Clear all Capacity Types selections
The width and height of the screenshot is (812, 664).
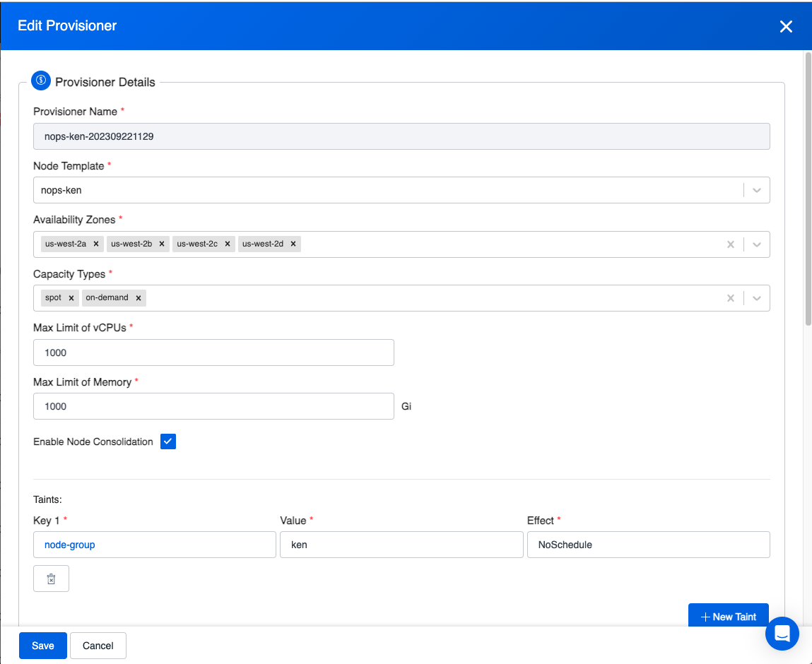(730, 298)
